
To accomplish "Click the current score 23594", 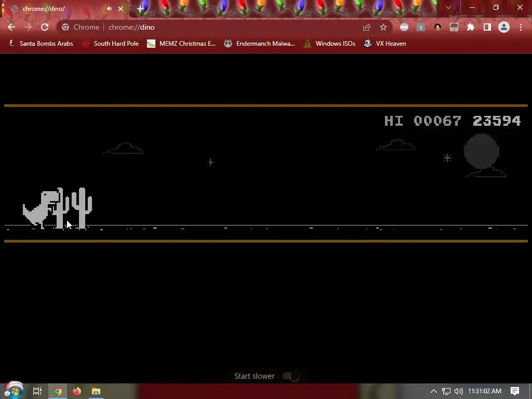I will (x=496, y=121).
